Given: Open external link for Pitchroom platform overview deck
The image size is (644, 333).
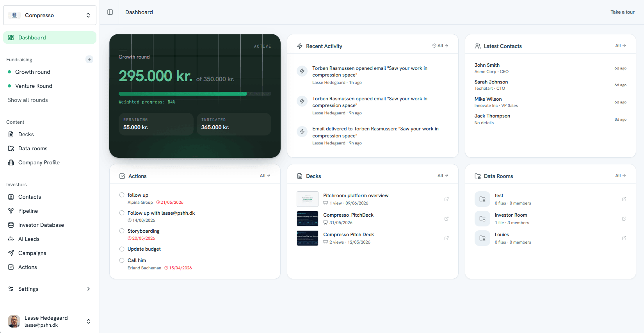Looking at the screenshot, I should (447, 199).
